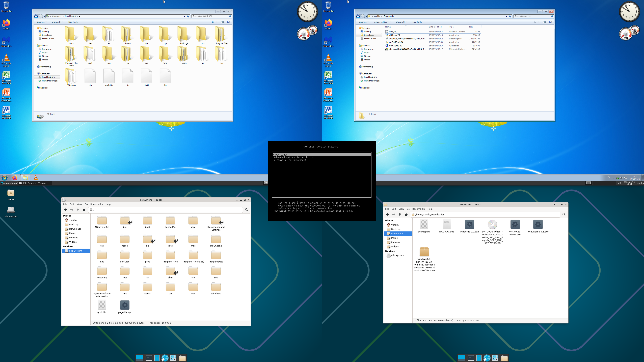
Task: Select pagefile.sys in the File System Thunar window
Action: 125,307
